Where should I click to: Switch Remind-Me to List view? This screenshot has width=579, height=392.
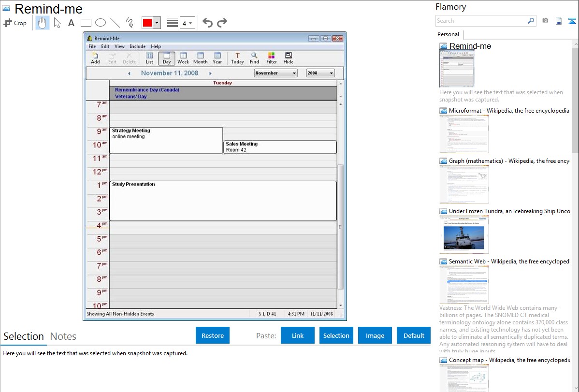coord(149,58)
